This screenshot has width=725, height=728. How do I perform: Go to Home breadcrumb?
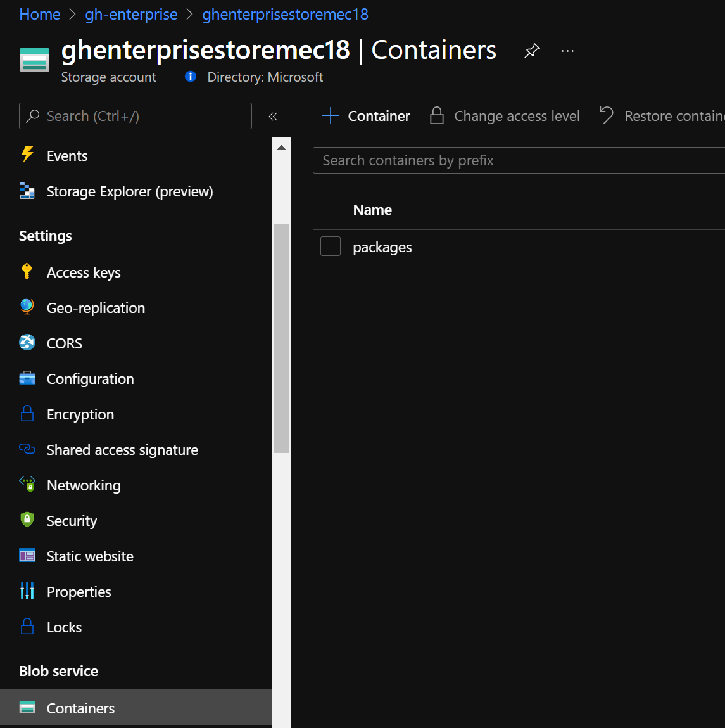(40, 15)
